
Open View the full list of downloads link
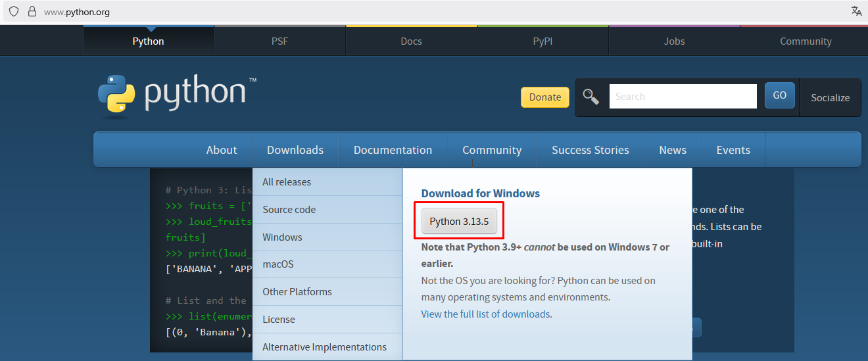[485, 314]
